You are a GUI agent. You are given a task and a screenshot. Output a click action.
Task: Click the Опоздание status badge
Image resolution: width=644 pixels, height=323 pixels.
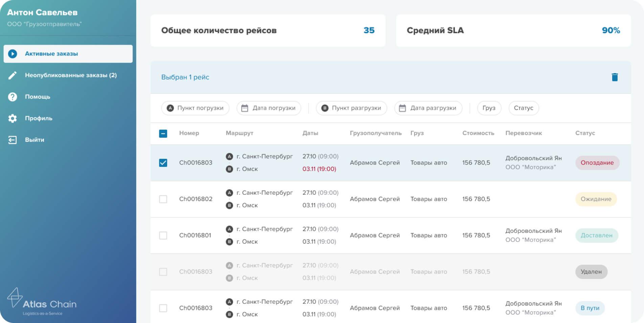(597, 163)
